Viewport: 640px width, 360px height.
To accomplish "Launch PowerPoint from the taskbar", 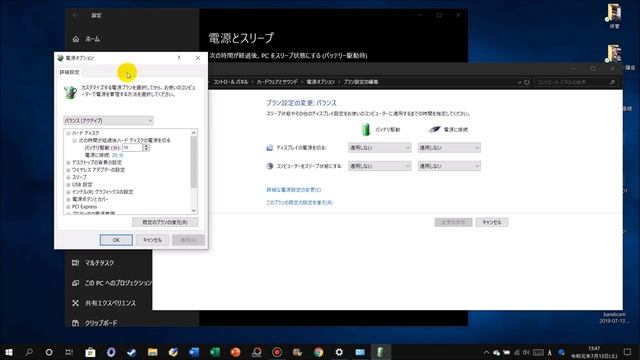I will (x=236, y=352).
